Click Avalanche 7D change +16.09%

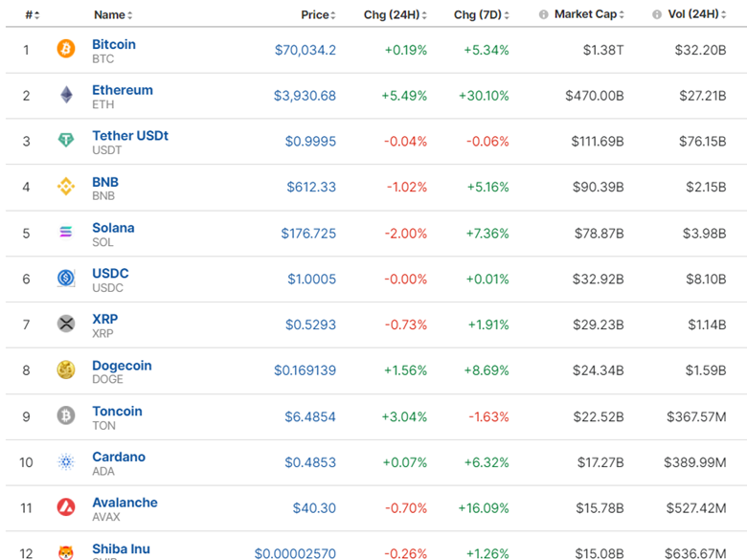tap(484, 508)
